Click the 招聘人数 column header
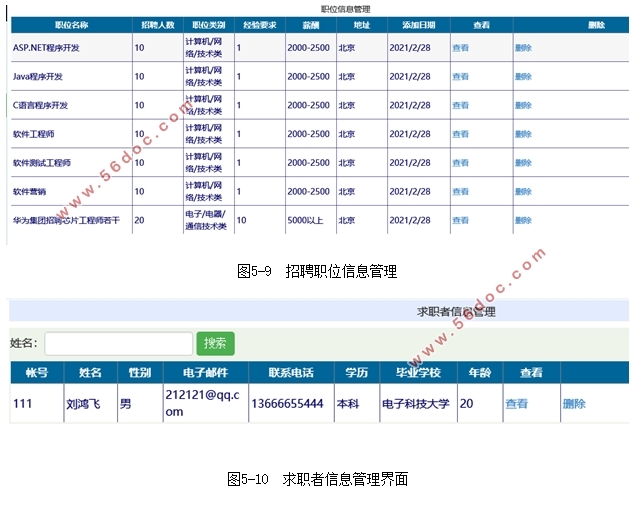Viewport: 637px width, 530px height. pos(158,25)
